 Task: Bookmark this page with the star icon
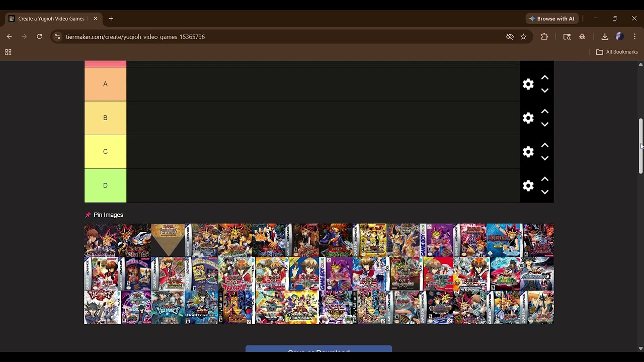(523, 37)
